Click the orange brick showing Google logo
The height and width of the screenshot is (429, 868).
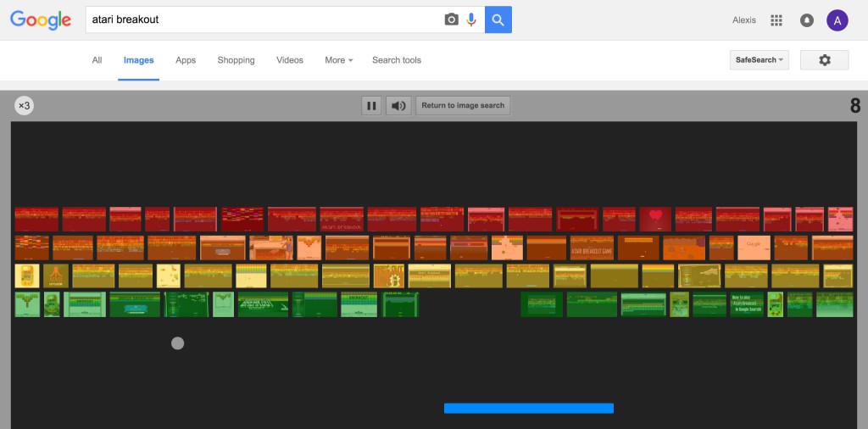point(754,248)
